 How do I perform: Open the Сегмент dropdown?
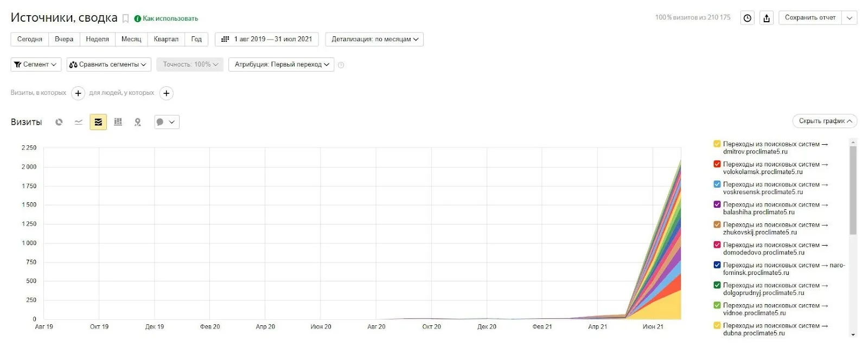[x=36, y=65]
